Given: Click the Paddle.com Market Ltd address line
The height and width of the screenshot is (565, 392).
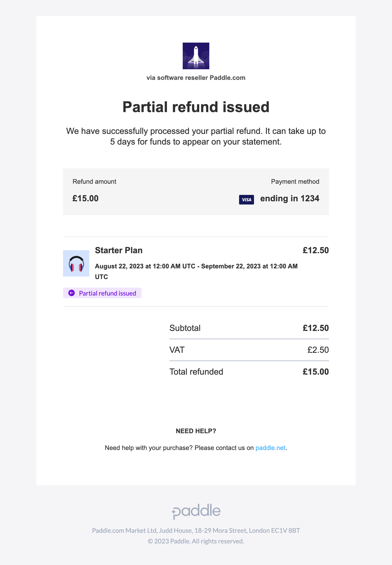Looking at the screenshot, I should tap(196, 531).
